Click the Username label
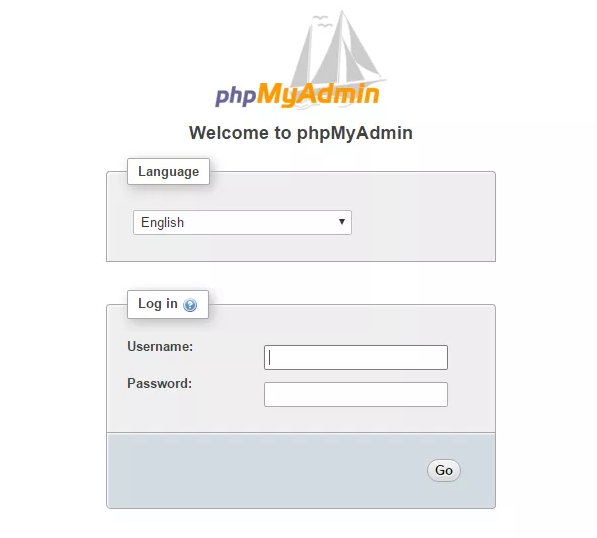Viewport: 597px width, 538px height. [160, 346]
